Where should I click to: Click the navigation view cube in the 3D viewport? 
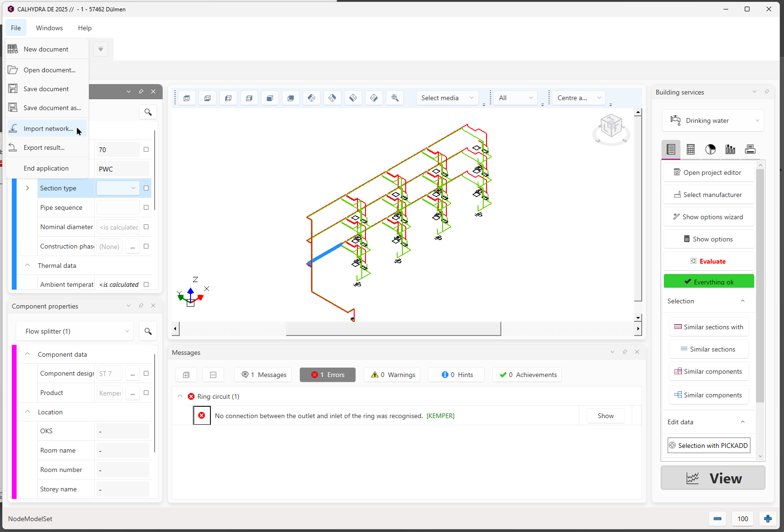611,127
